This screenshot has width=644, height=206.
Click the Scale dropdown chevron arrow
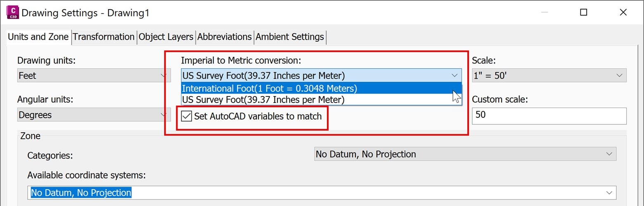(x=619, y=75)
